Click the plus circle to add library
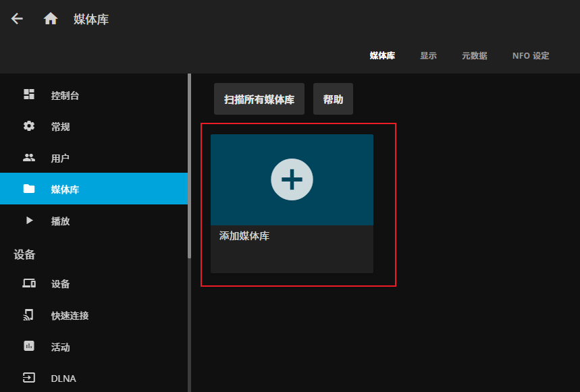The height and width of the screenshot is (392, 580). click(292, 179)
